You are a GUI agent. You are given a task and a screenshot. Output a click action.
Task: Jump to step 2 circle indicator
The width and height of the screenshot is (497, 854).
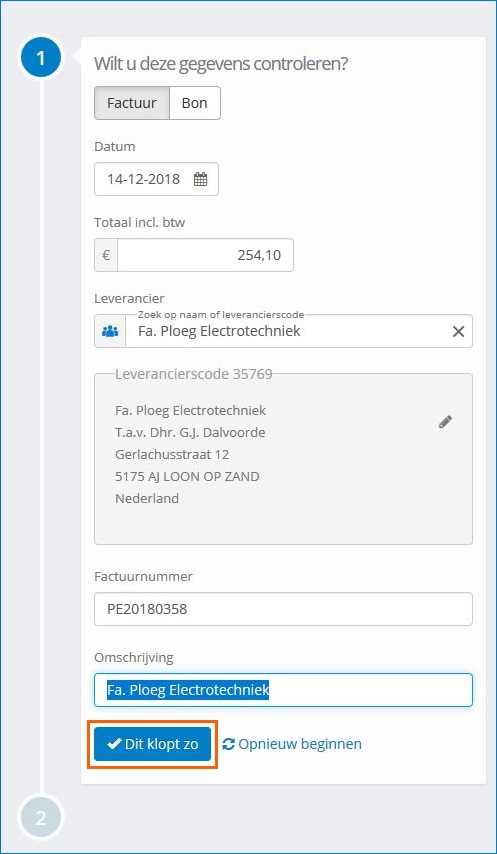[x=41, y=819]
